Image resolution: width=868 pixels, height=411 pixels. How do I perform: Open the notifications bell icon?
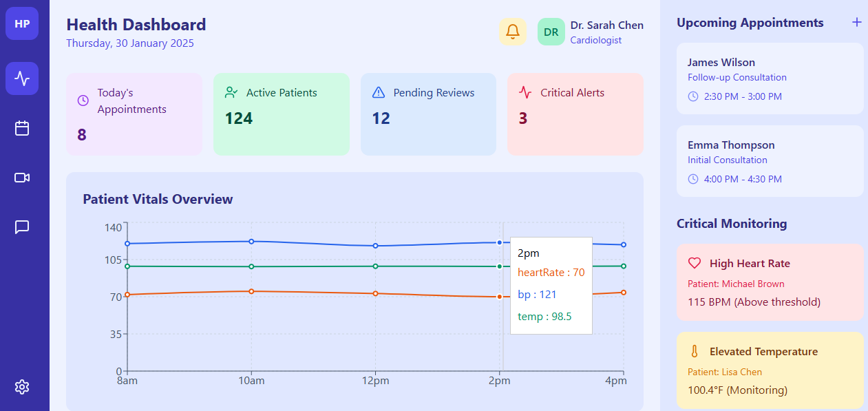513,32
